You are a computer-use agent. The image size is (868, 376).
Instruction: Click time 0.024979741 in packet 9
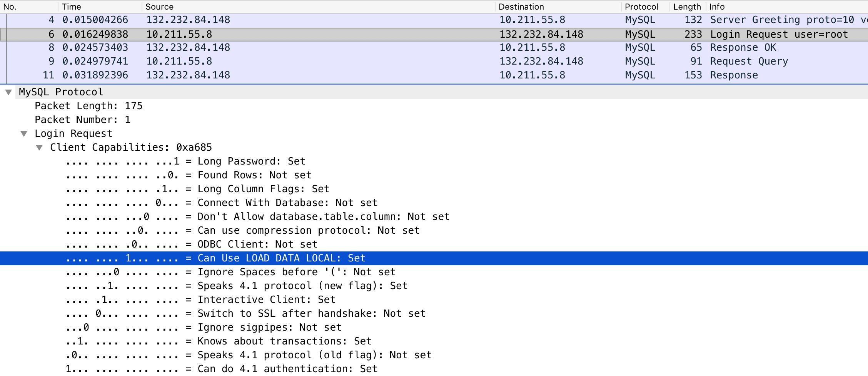point(95,62)
